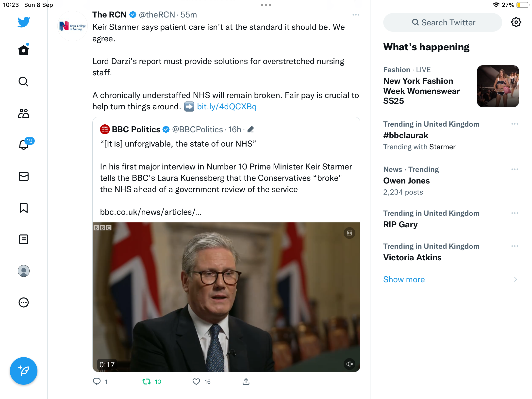Open the bit.ly/4dQCXBq link
532x399 pixels.
(x=227, y=107)
